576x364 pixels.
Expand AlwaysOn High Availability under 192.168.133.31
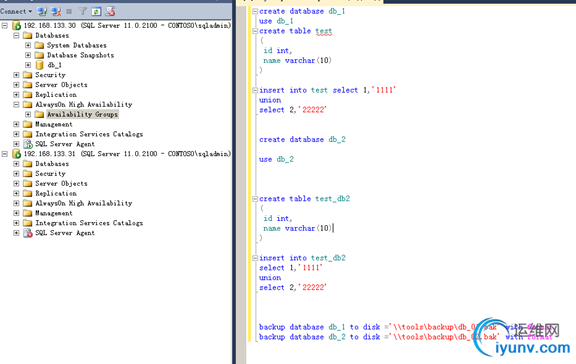(16, 203)
